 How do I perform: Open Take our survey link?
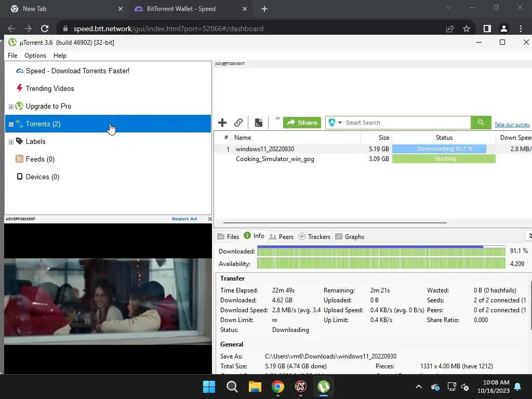point(512,125)
